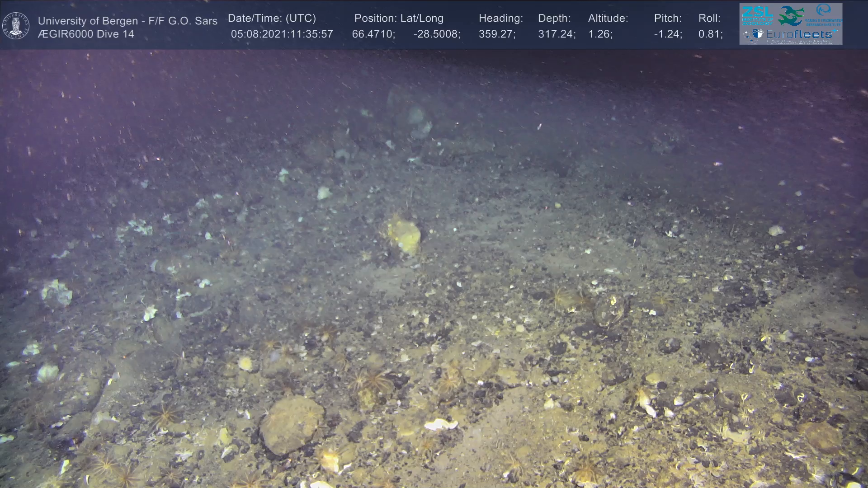Click the 'University of Bergen - F/F G.O. Sars' text

pyautogui.click(x=127, y=21)
